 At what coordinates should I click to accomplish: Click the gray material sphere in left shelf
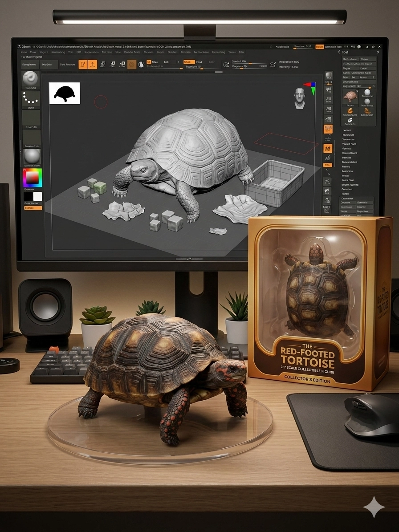(x=31, y=156)
